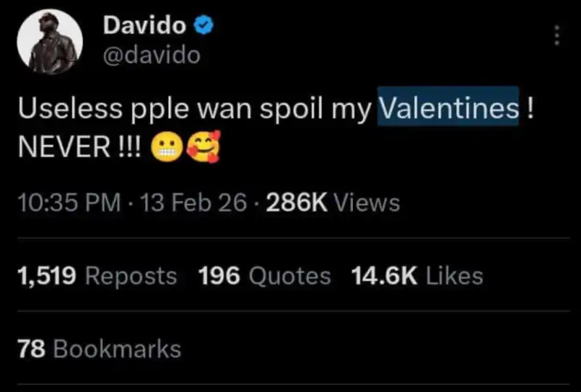Show the 14.6K Likes list
The width and height of the screenshot is (581, 392).
(416, 276)
